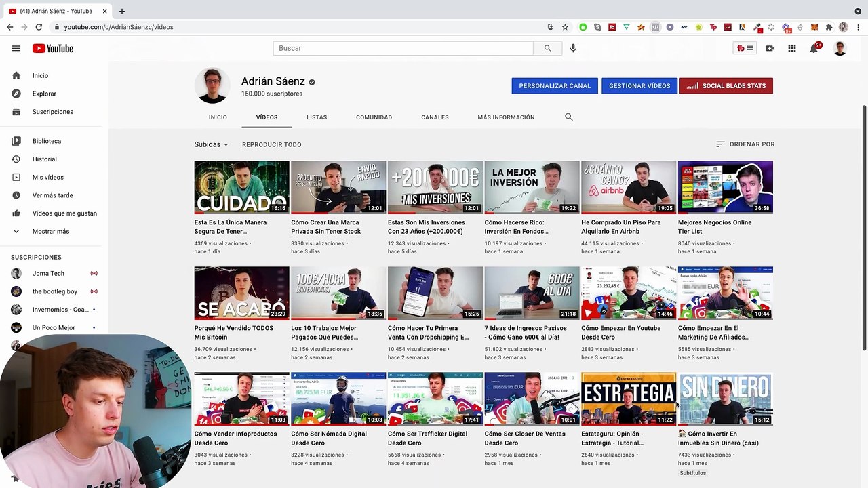Open title Cómo Ser Closer De Ventas
This screenshot has width=868, height=488.
tap(525, 439)
